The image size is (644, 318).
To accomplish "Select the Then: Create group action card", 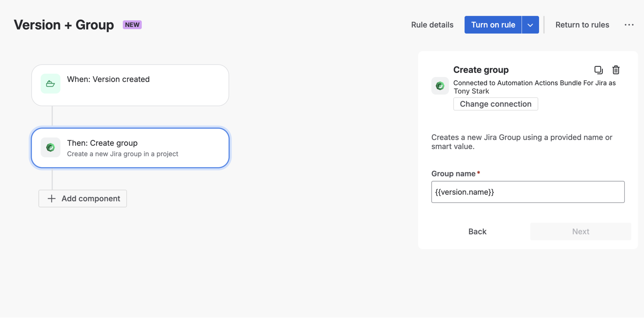I will click(x=130, y=148).
